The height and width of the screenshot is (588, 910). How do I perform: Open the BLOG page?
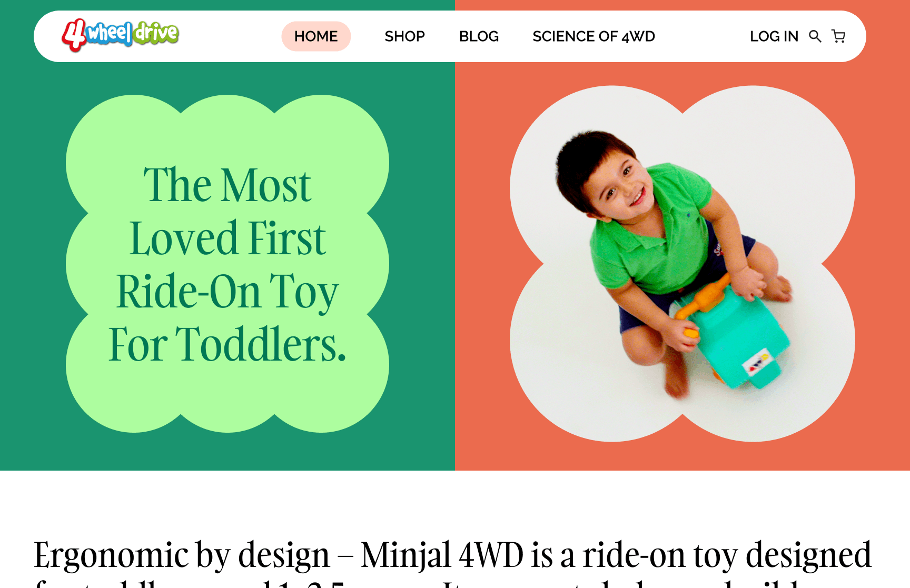[x=479, y=36]
